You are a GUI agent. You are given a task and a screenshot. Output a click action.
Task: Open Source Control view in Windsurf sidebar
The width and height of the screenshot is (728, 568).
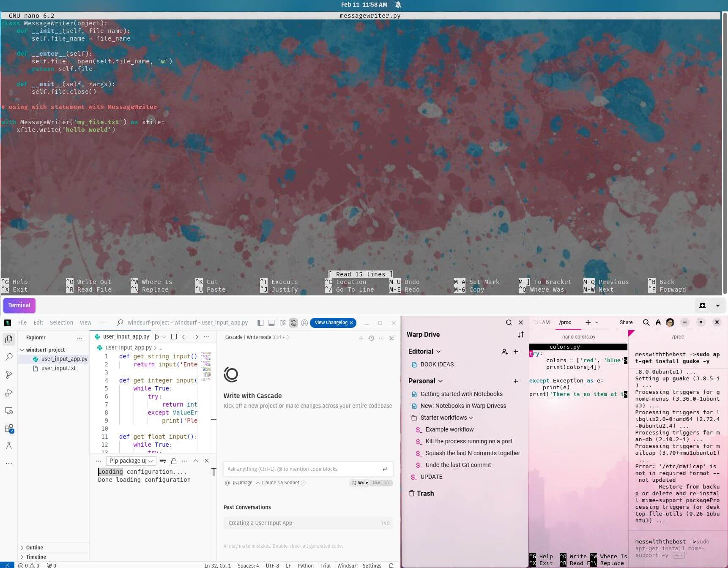tap(9, 375)
